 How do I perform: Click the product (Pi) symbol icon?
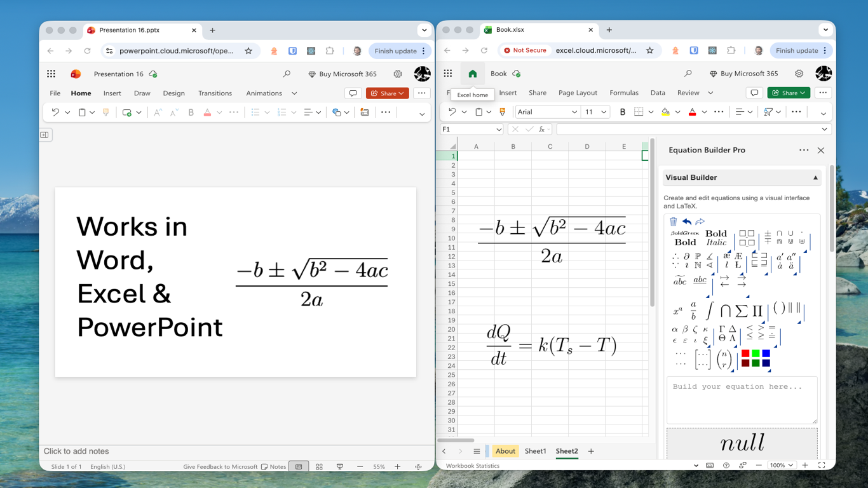(758, 309)
